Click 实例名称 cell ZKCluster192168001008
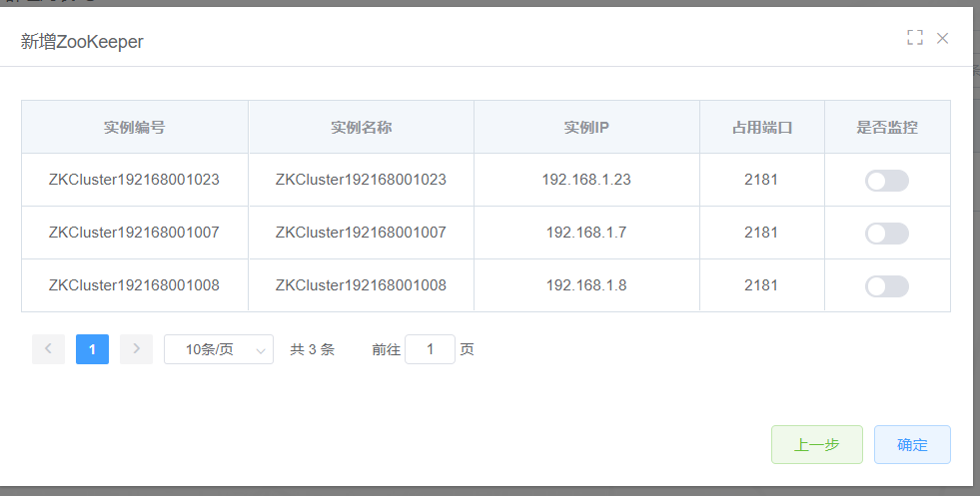980x496 pixels. 362,285
